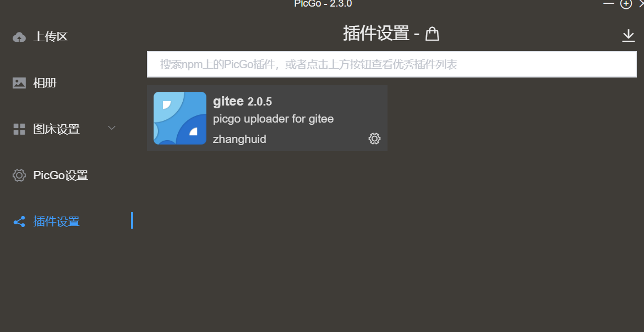
Task: Click the circled plus icon in title bar
Action: click(x=626, y=4)
